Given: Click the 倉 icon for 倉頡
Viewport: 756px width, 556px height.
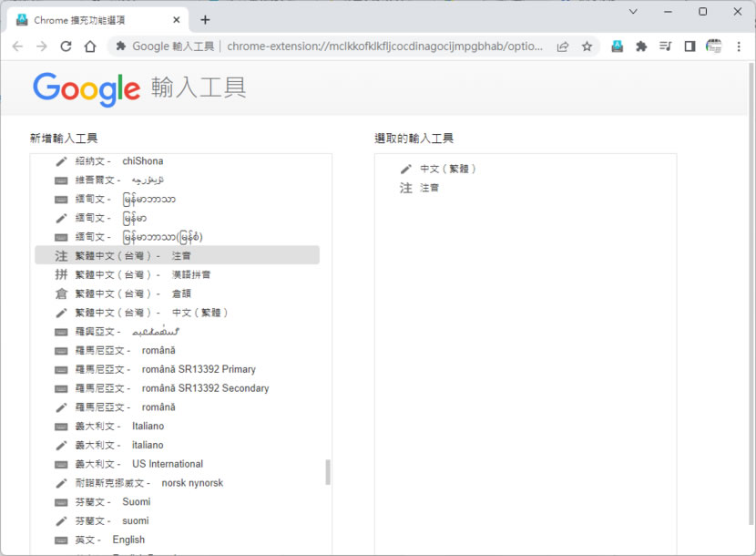Looking at the screenshot, I should click(x=61, y=293).
